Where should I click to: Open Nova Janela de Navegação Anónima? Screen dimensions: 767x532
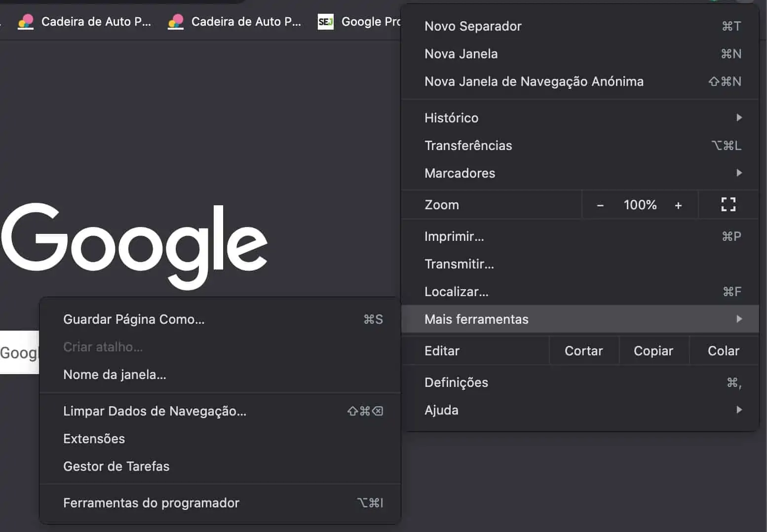point(534,81)
